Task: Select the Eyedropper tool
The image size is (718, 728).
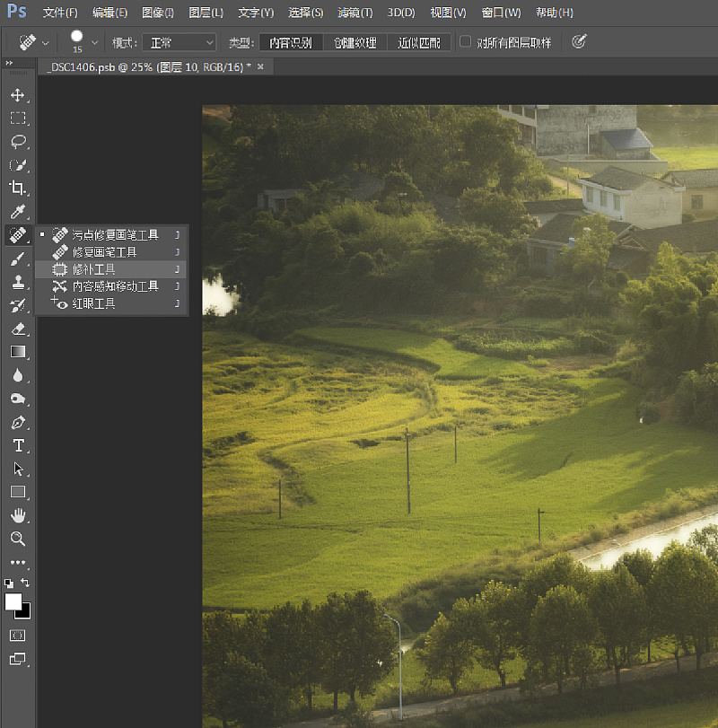Action: 18,211
